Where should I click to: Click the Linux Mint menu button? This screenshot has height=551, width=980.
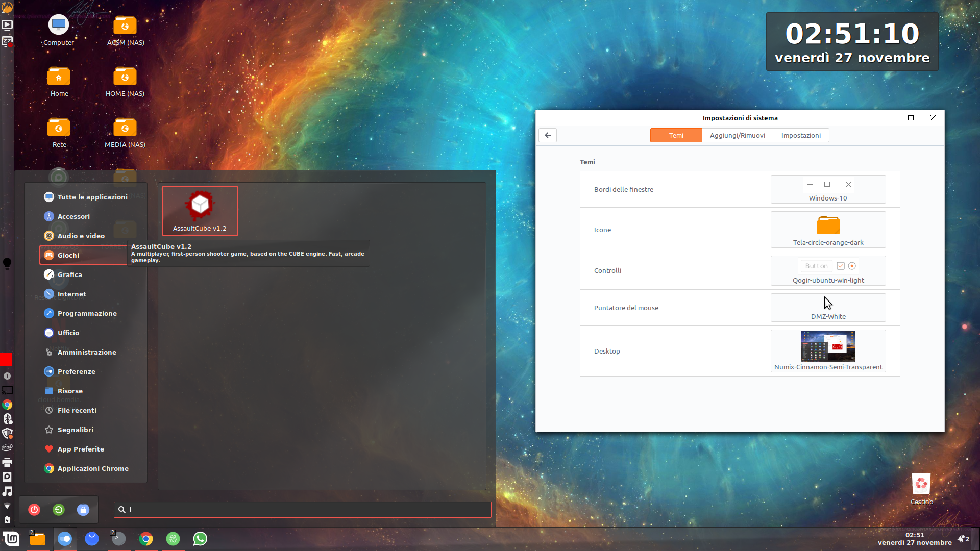[x=11, y=539]
